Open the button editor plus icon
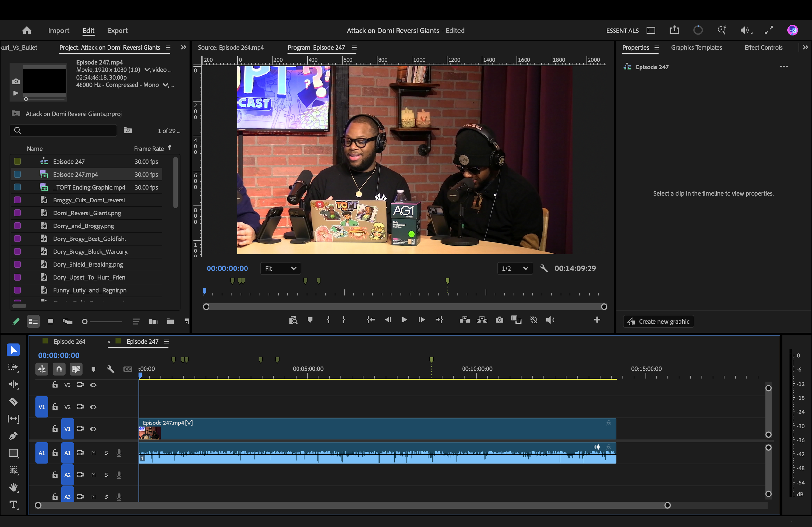 coord(597,319)
